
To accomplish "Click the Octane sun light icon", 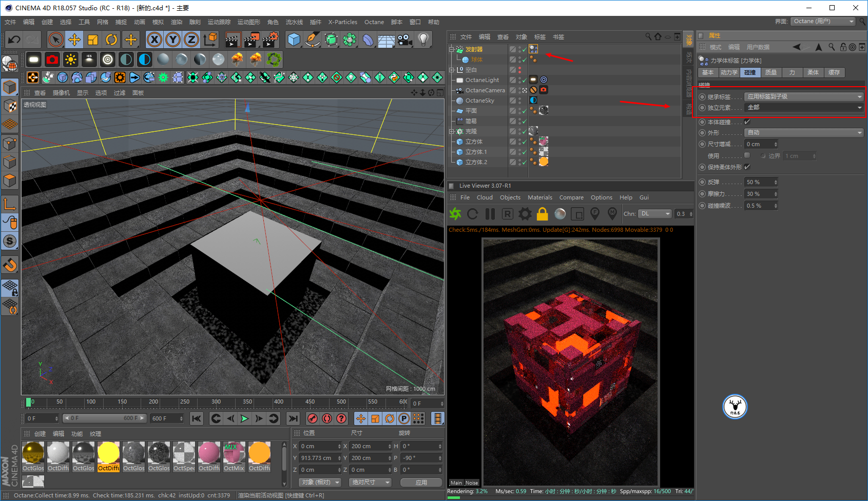I will [71, 59].
